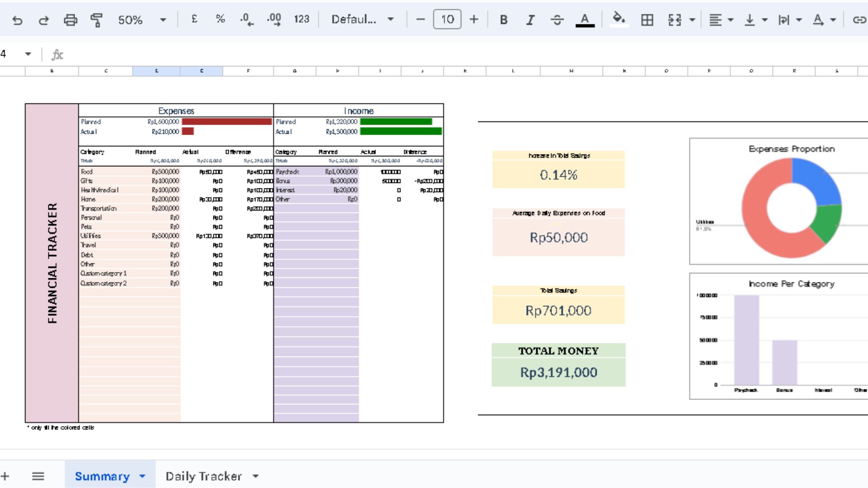Image resolution: width=868 pixels, height=488 pixels.
Task: Expand merge cells options arrow
Action: point(692,20)
